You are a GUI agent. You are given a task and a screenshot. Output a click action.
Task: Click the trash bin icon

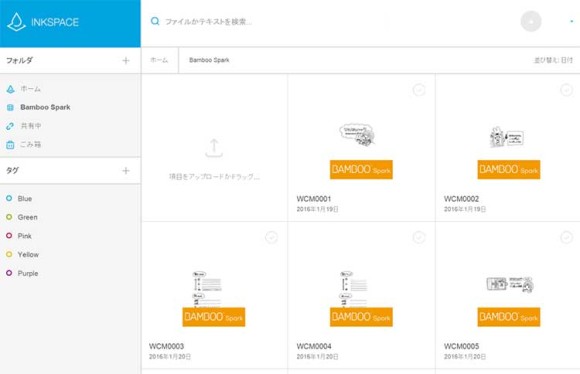(x=10, y=145)
